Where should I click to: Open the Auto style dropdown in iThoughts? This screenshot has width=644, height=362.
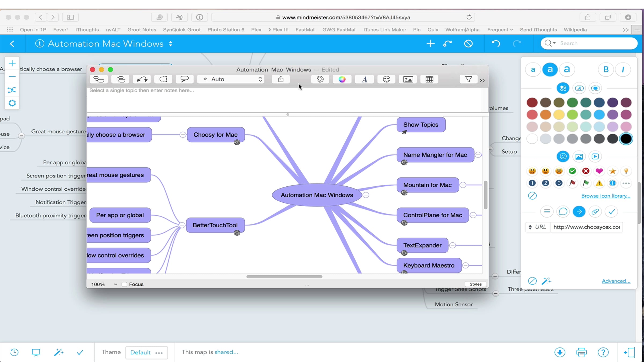pos(231,79)
